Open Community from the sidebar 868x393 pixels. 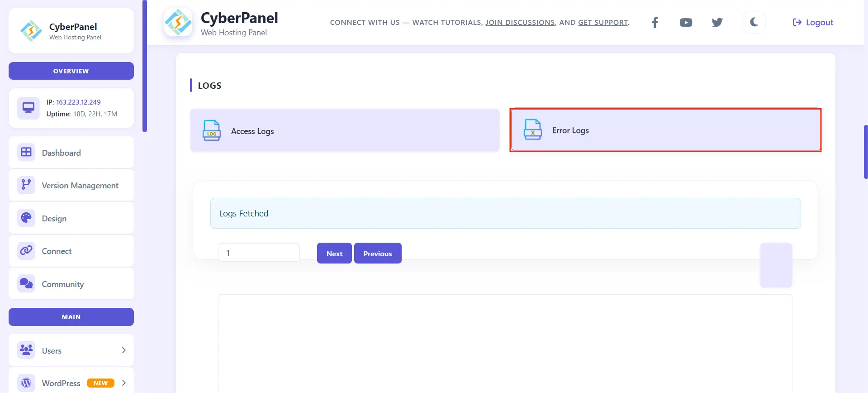pyautogui.click(x=71, y=284)
